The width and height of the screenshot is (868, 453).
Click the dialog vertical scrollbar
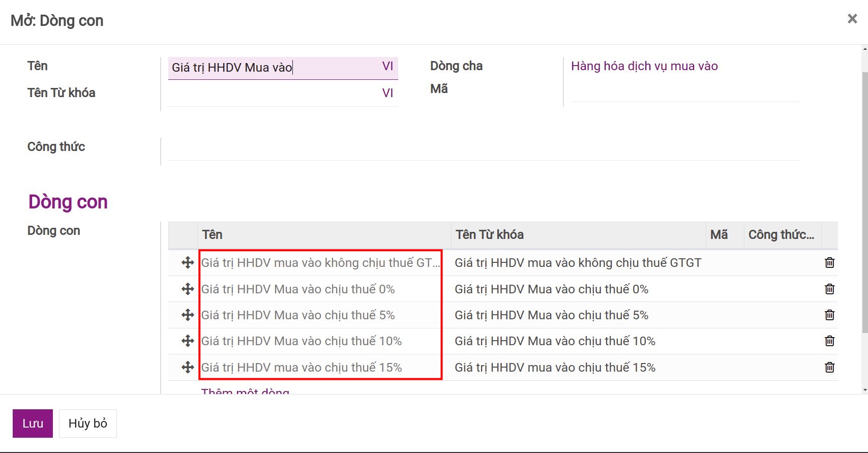pyautogui.click(x=865, y=203)
